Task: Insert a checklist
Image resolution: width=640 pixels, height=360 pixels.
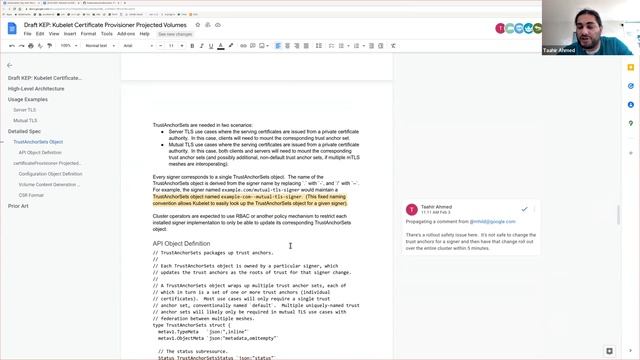Action: (331, 46)
